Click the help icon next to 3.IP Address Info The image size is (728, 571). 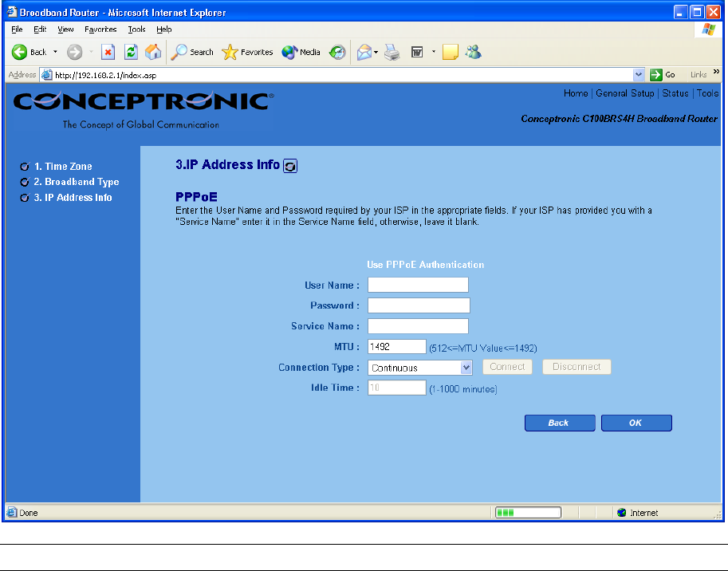click(x=290, y=166)
